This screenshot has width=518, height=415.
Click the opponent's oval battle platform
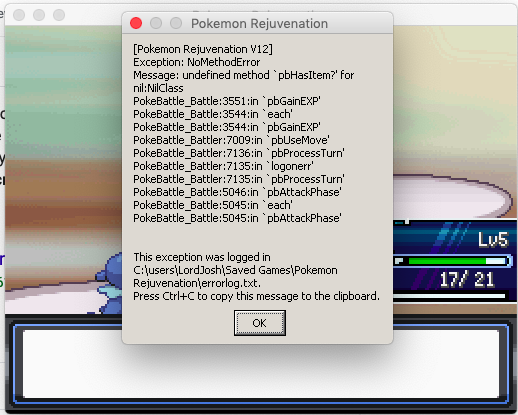[x=453, y=196]
